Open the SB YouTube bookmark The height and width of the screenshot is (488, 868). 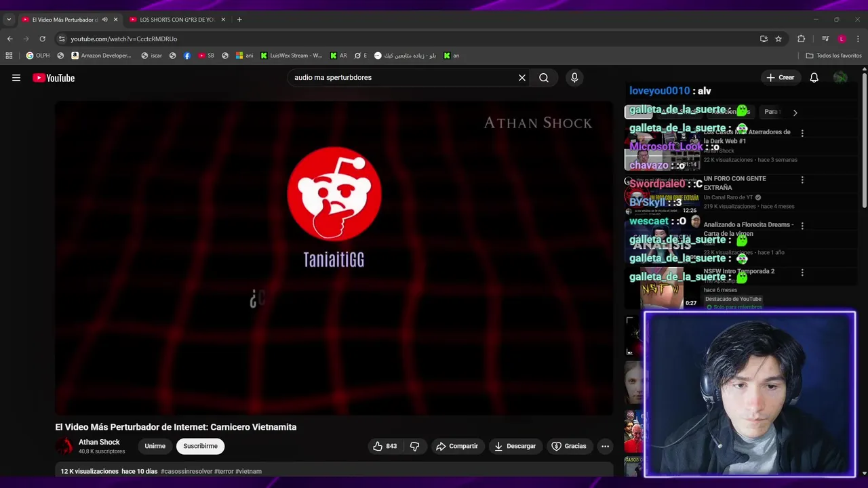click(x=206, y=56)
